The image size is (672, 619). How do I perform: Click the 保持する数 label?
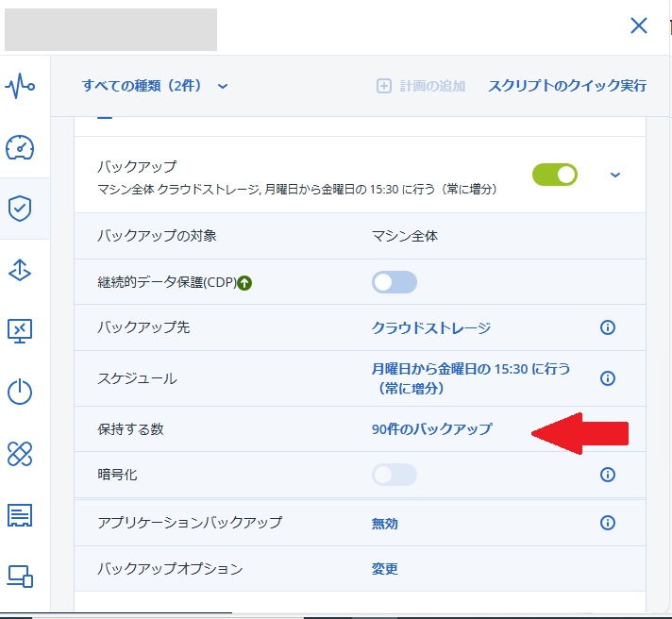click(x=130, y=428)
